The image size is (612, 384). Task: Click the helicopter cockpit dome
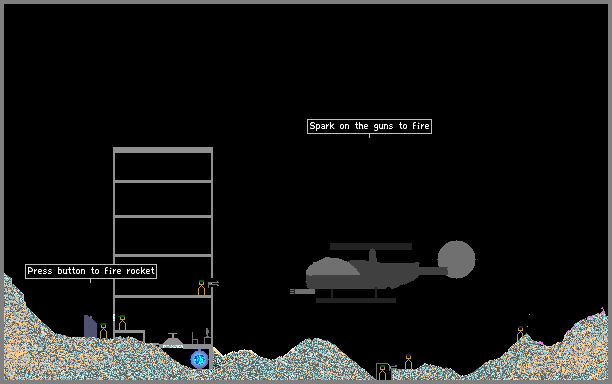click(332, 267)
